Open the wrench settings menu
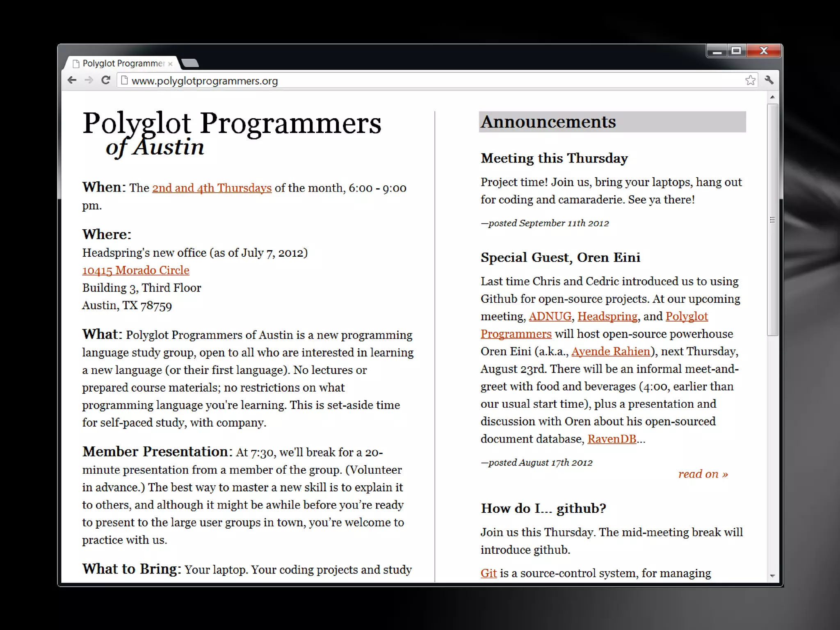 coord(769,80)
